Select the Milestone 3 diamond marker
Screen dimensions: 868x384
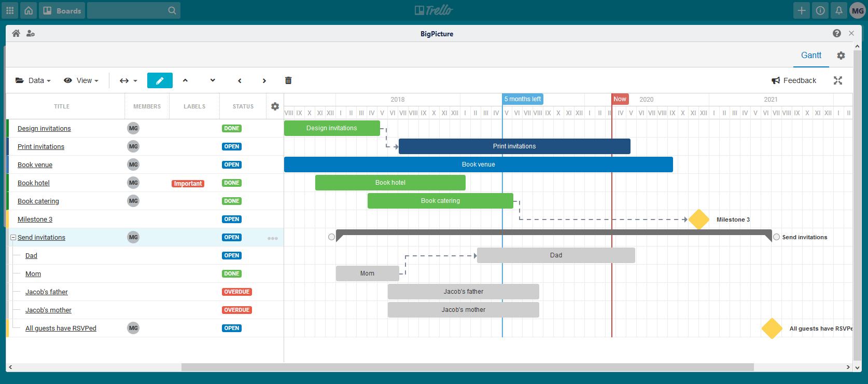pyautogui.click(x=698, y=220)
